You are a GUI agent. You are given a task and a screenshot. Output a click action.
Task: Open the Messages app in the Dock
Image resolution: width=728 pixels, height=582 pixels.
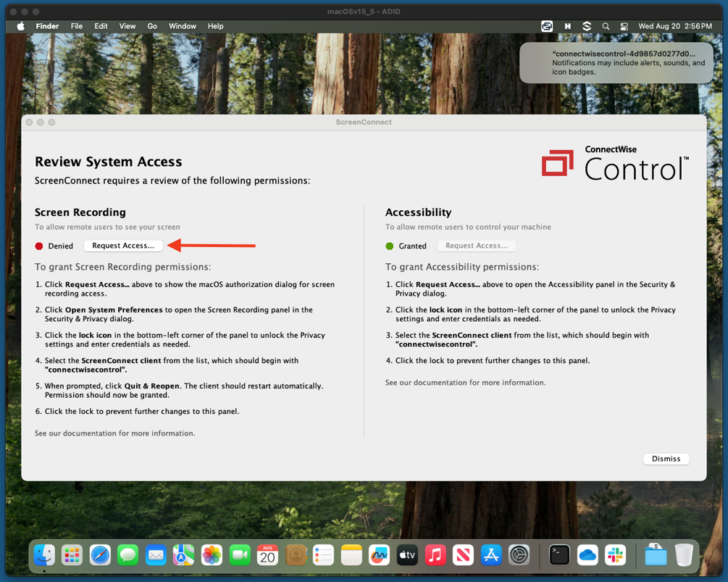[127, 555]
